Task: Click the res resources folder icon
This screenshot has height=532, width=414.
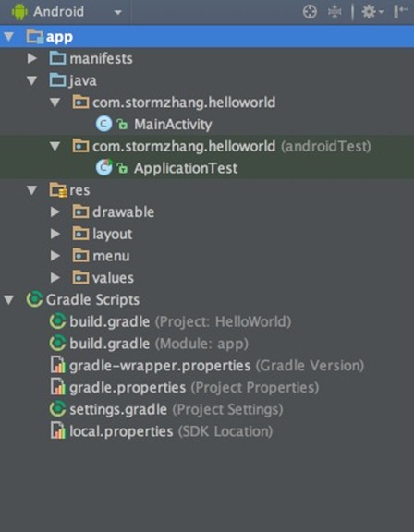Action: click(58, 190)
